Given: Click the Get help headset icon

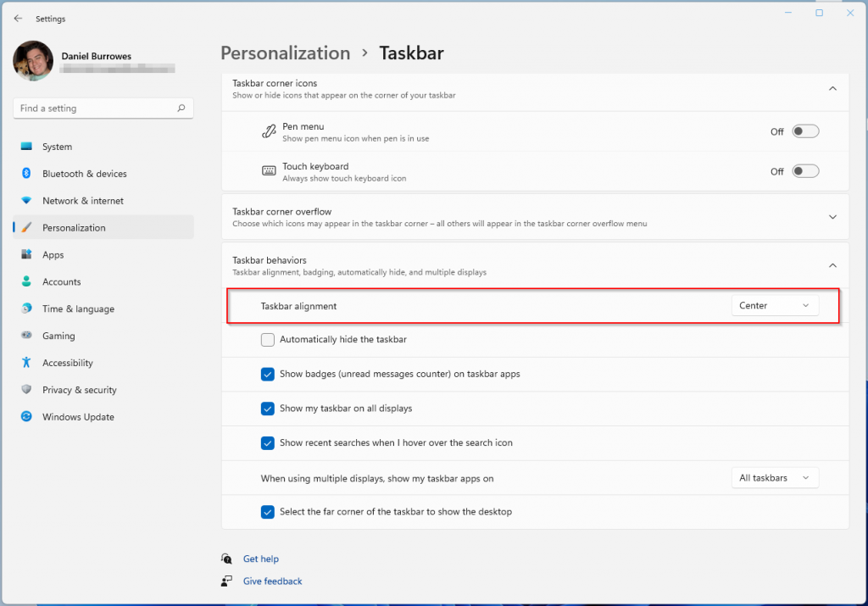Looking at the screenshot, I should tap(226, 559).
